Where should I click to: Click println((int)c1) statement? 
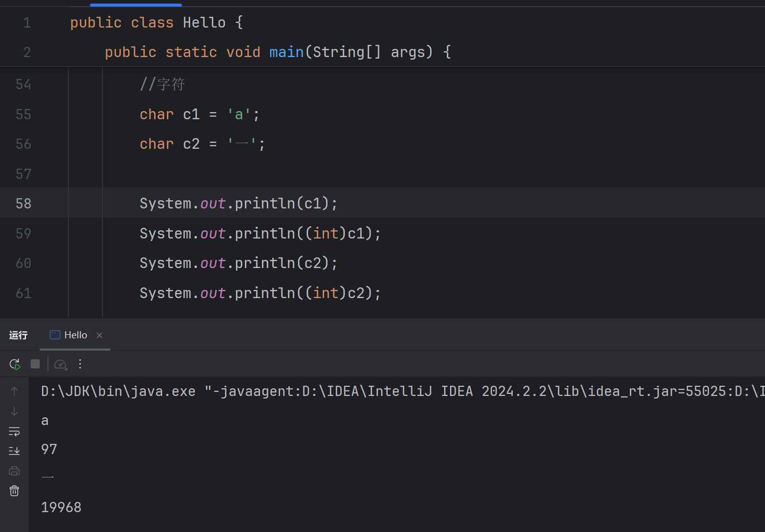tap(260, 233)
